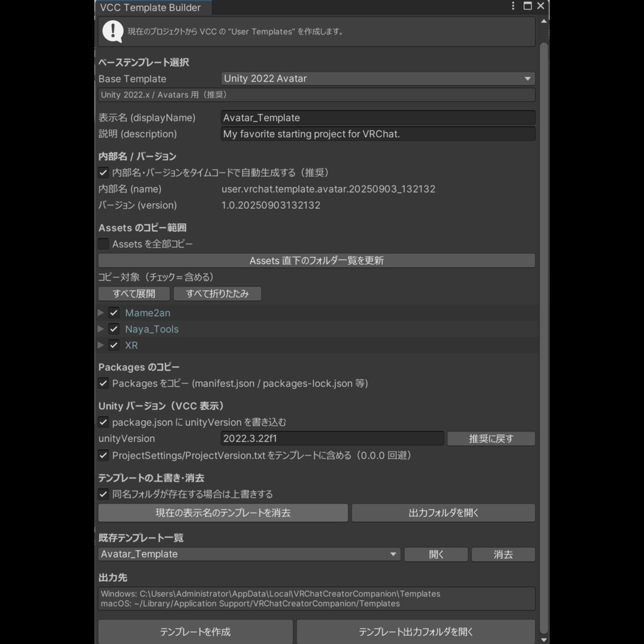Expand the Naya_Tools folder tree

101,329
